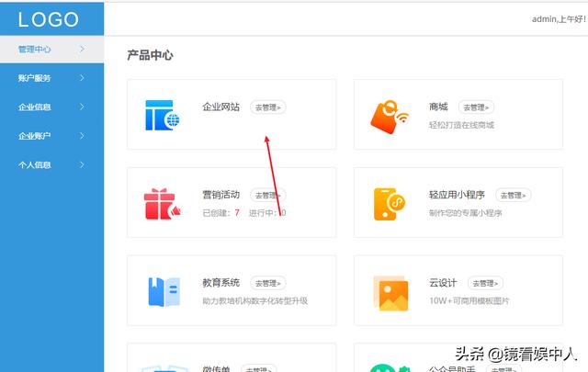
Task: Click the 教育系统 card title
Action: click(220, 282)
